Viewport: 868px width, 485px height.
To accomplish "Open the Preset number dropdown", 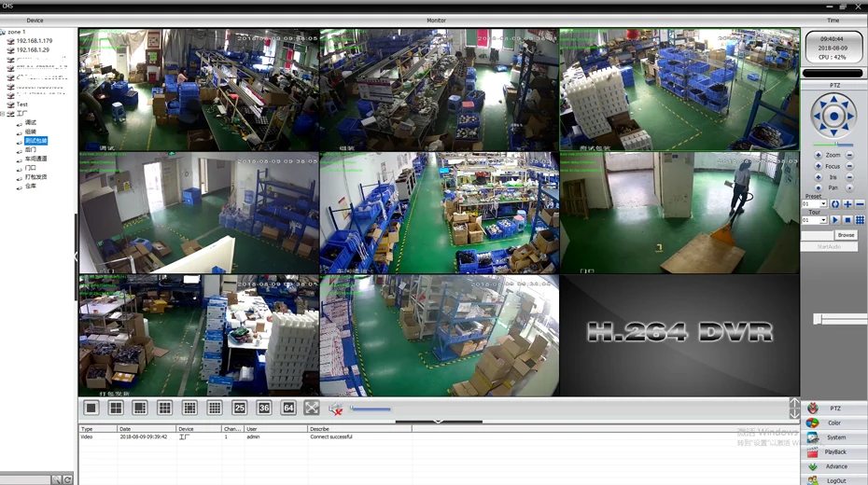I will pyautogui.click(x=823, y=204).
